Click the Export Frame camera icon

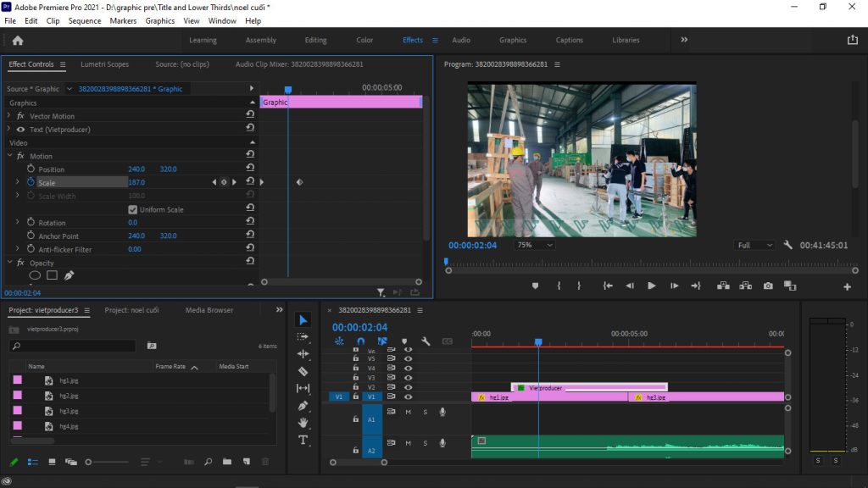coord(767,286)
